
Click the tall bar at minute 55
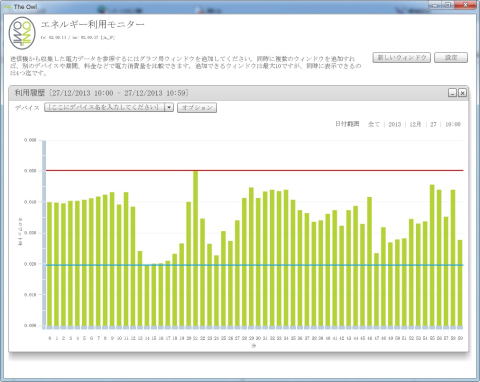[432, 255]
